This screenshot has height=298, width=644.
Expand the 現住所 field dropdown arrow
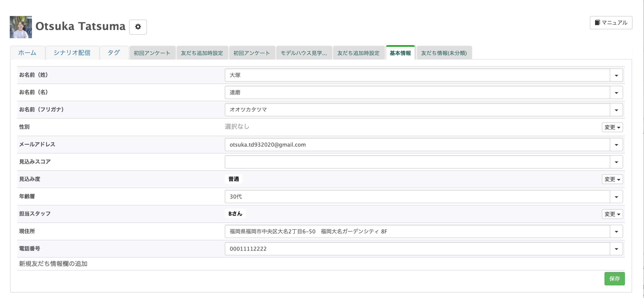[x=616, y=231]
